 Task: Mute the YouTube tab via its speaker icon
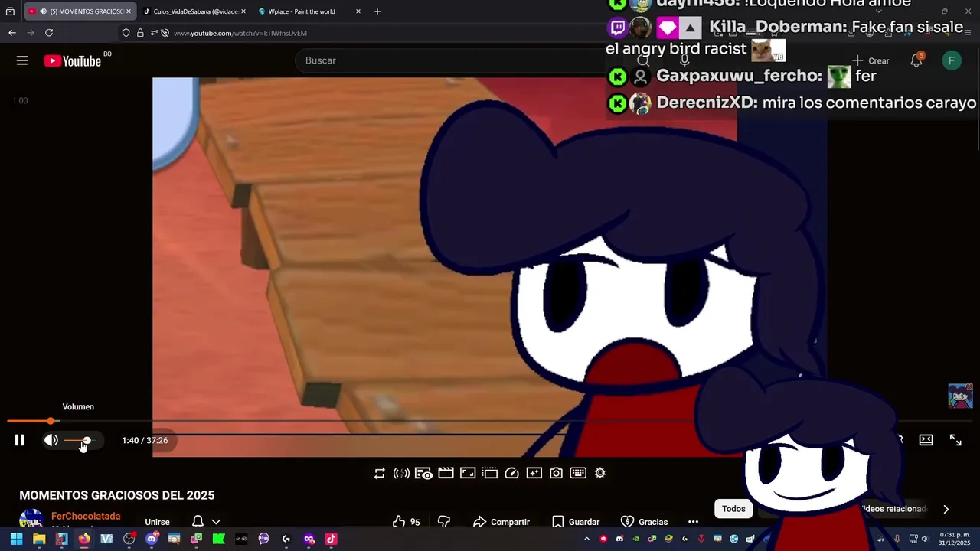pos(43,11)
